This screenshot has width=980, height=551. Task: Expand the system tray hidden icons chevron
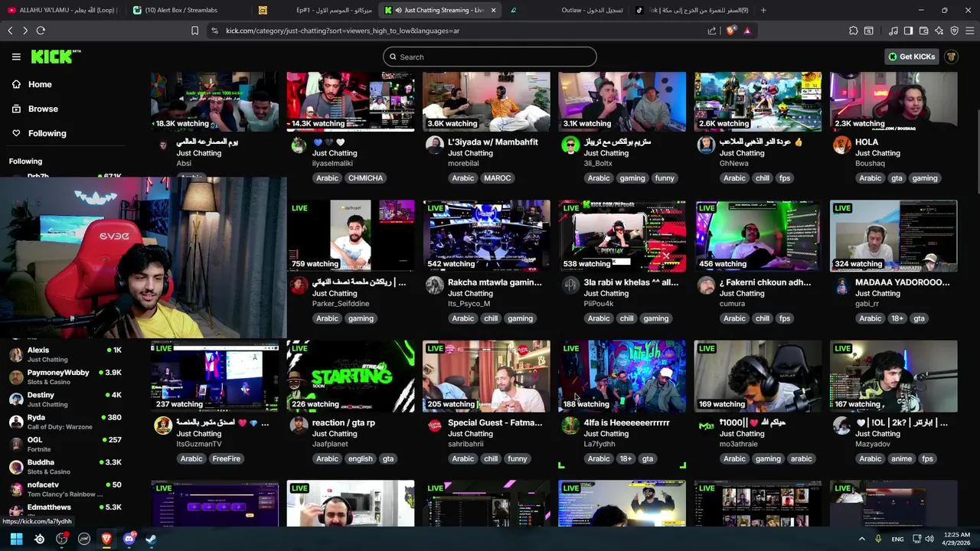pyautogui.click(x=861, y=539)
